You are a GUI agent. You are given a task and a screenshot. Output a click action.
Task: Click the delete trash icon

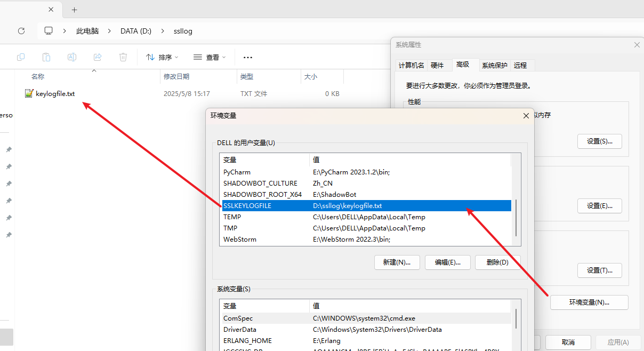(x=123, y=57)
